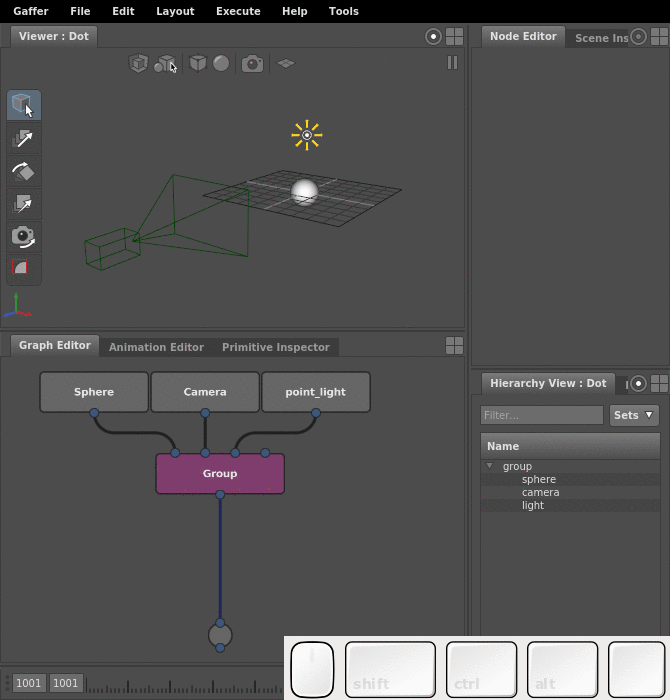This screenshot has height=700, width=670.
Task: Click the Sphere node output plug
Action: coord(94,413)
